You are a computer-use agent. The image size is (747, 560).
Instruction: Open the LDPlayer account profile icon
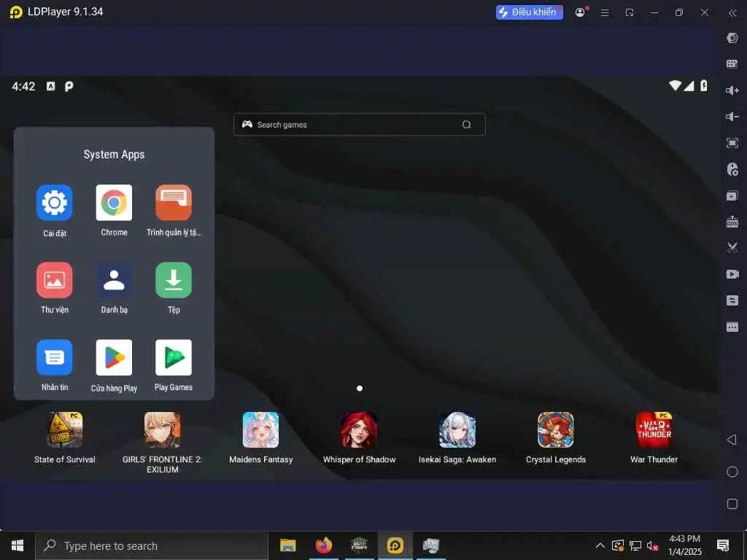point(580,12)
